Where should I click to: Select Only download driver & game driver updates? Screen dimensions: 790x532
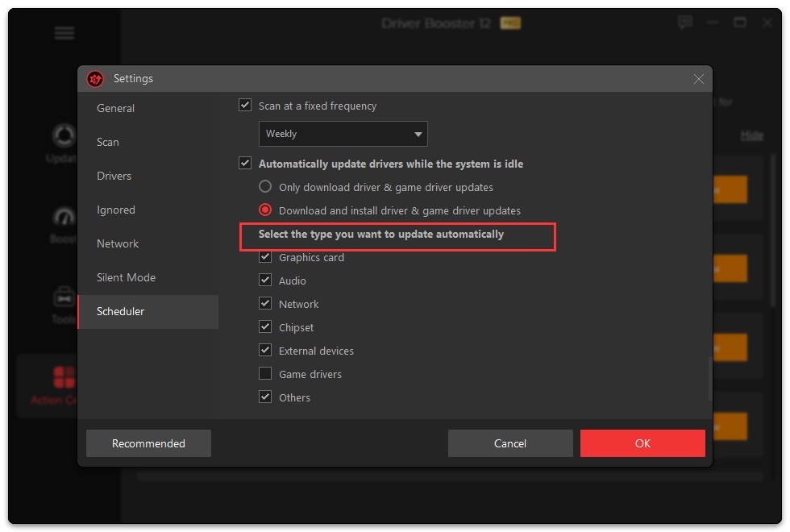click(265, 187)
